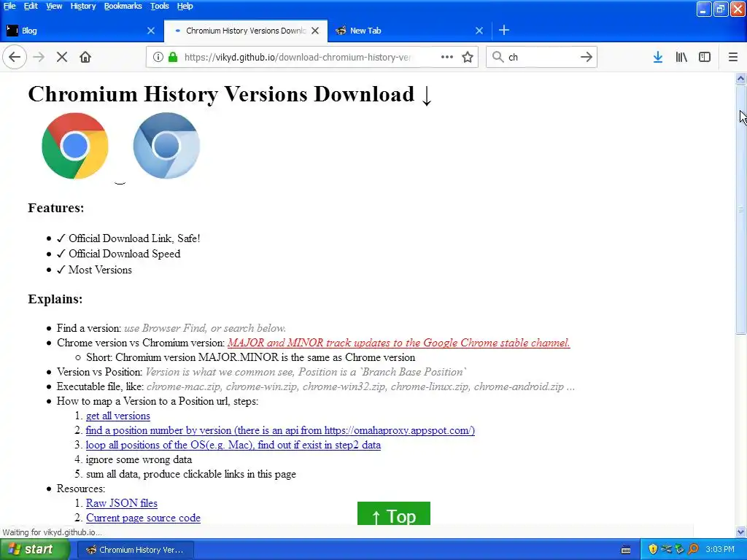Open the File menu

(x=9, y=6)
